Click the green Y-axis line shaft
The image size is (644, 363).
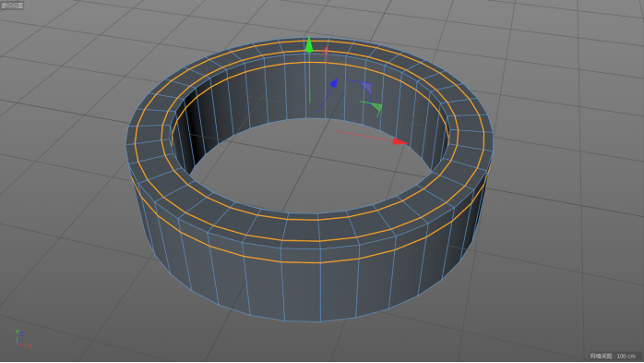click(x=309, y=79)
